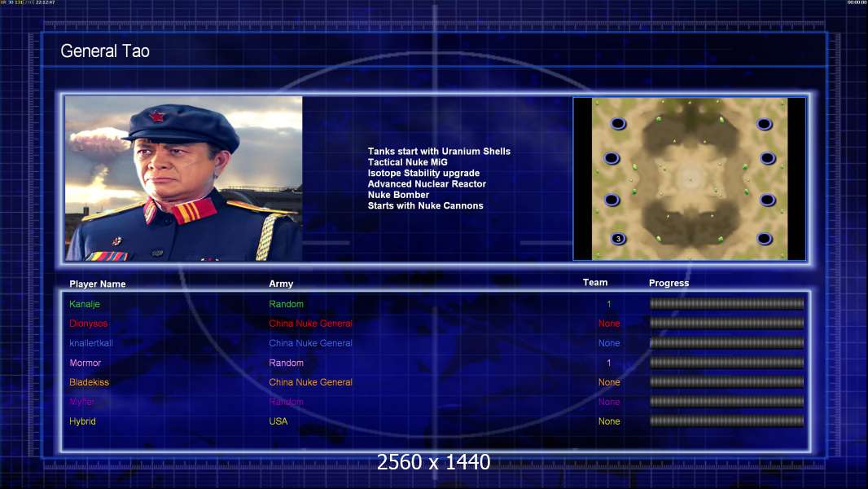Click knallertkall's 'China Nuke General' army

310,343
